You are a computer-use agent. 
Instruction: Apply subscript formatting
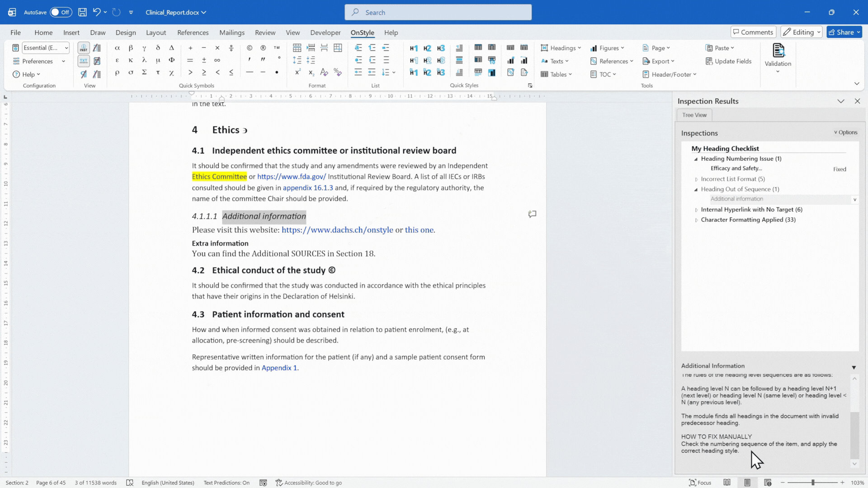coord(311,72)
